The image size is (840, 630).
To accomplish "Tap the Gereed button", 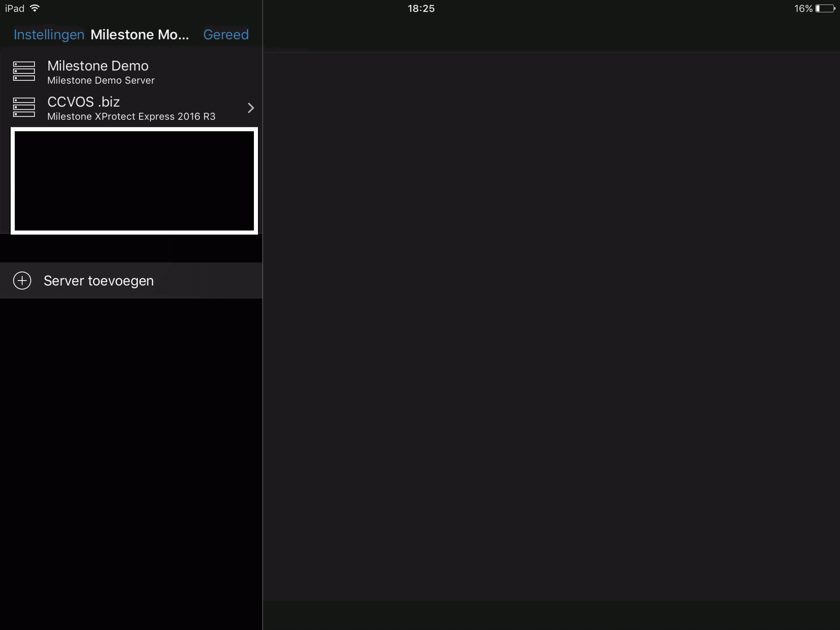I will [x=226, y=34].
